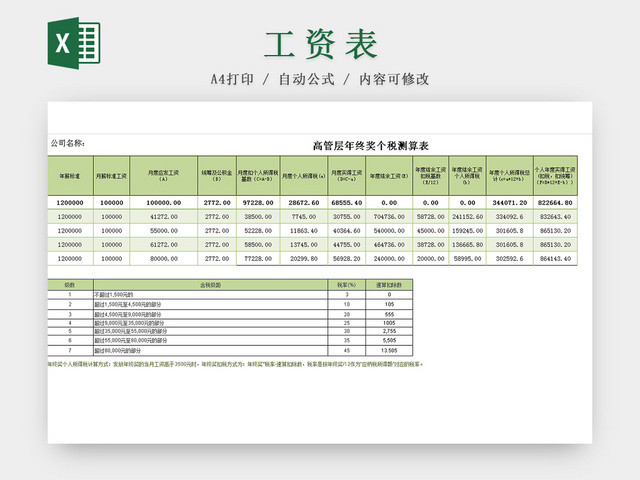Click the cell containing 97228.00
The image size is (640, 480).
coord(258,203)
